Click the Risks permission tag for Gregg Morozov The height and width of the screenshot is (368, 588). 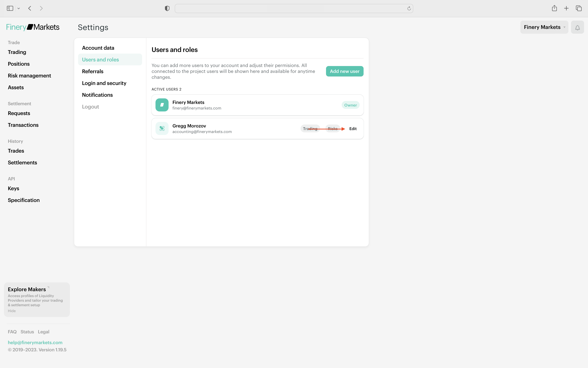[x=333, y=128]
